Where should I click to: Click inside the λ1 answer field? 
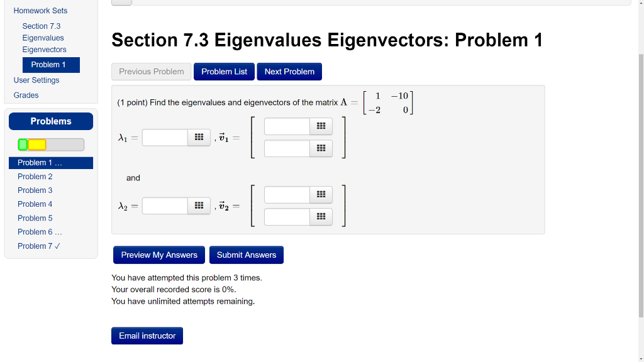coord(164,137)
